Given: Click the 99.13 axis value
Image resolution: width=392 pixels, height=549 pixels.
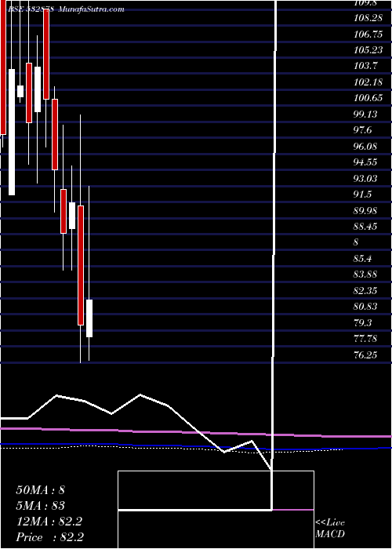Looking at the screenshot, I should pyautogui.click(x=365, y=115).
